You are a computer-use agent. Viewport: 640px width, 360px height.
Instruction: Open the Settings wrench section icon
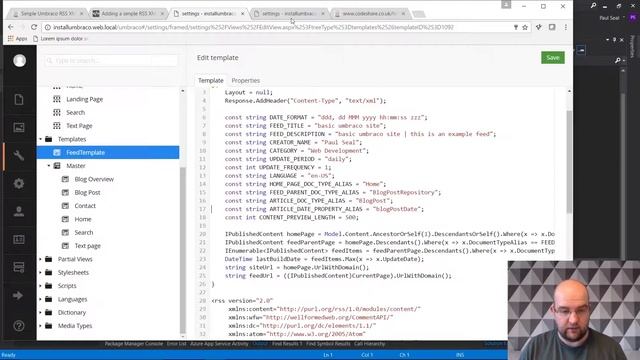coord(19,155)
